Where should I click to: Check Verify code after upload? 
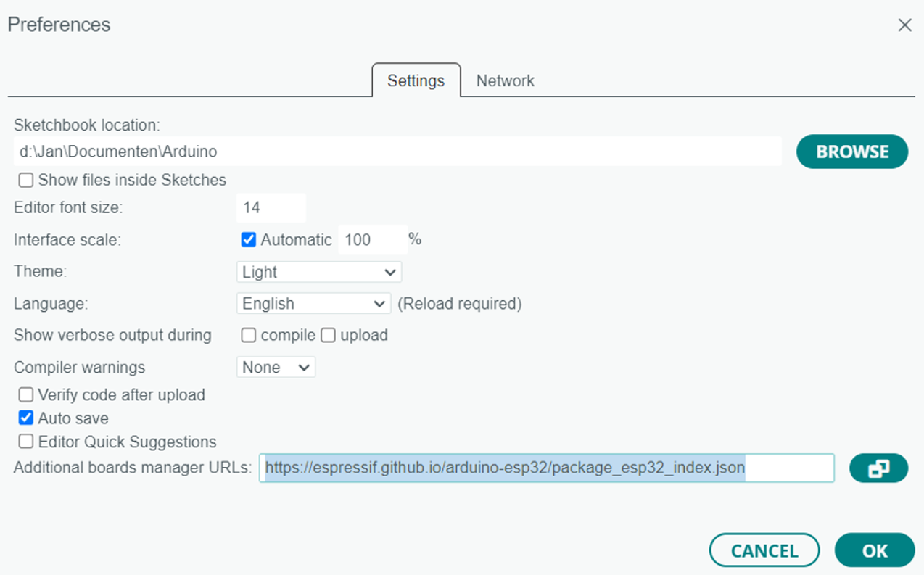point(25,394)
